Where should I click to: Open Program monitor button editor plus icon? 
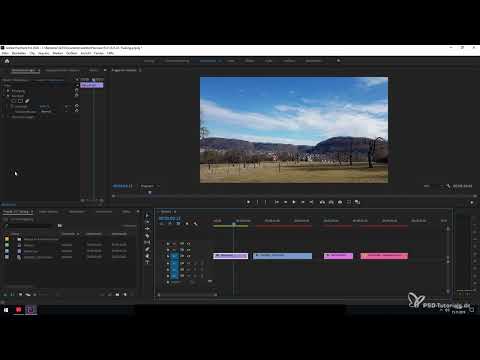[472, 202]
